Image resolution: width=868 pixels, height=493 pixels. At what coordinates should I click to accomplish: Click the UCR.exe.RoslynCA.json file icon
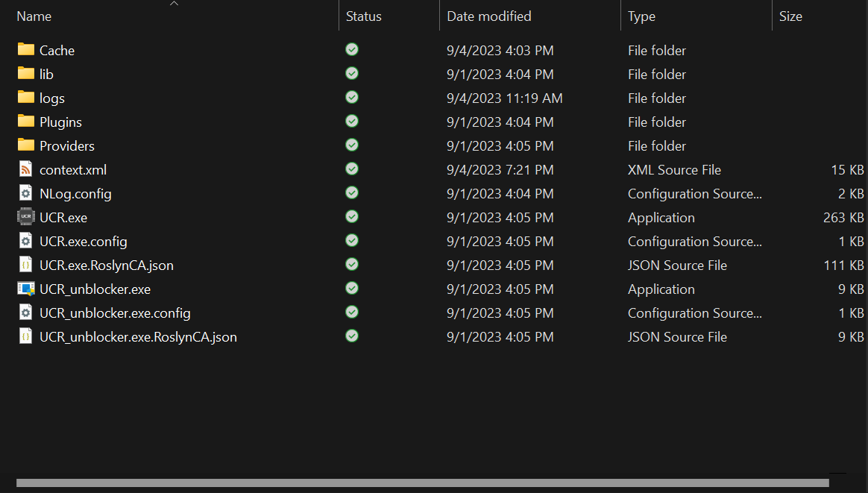26,264
